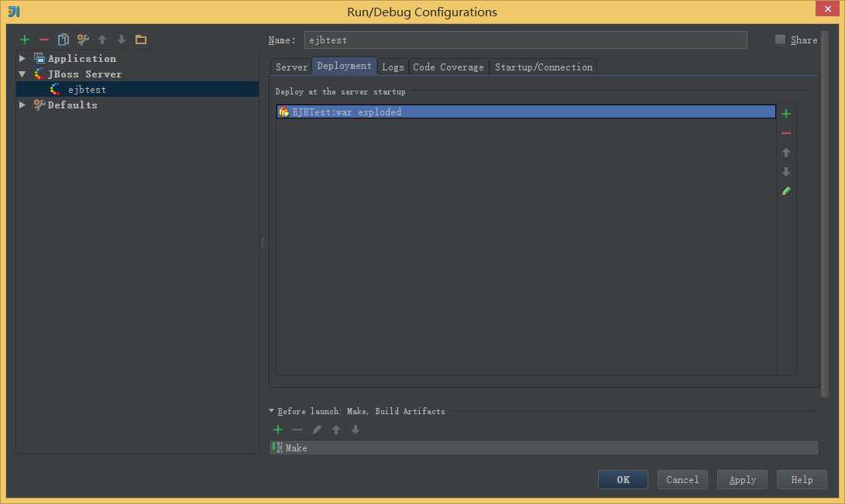Edit deployment artifact with pencil icon
Screen dimensions: 845x504
coord(786,191)
